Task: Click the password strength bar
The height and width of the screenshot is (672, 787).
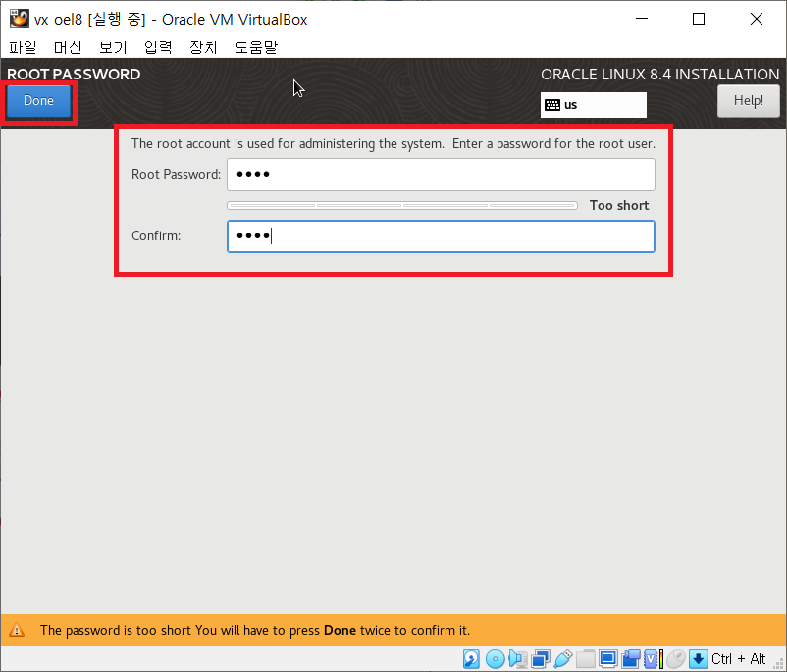Action: coord(402,205)
